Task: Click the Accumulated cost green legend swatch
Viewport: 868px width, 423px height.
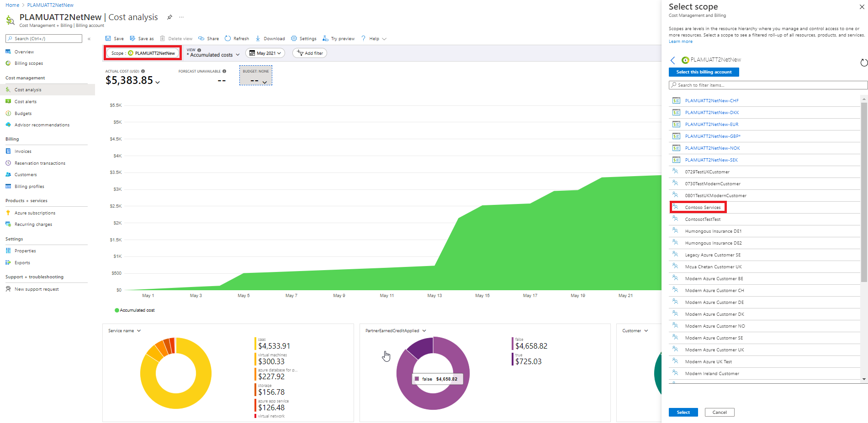Action: pyautogui.click(x=117, y=310)
